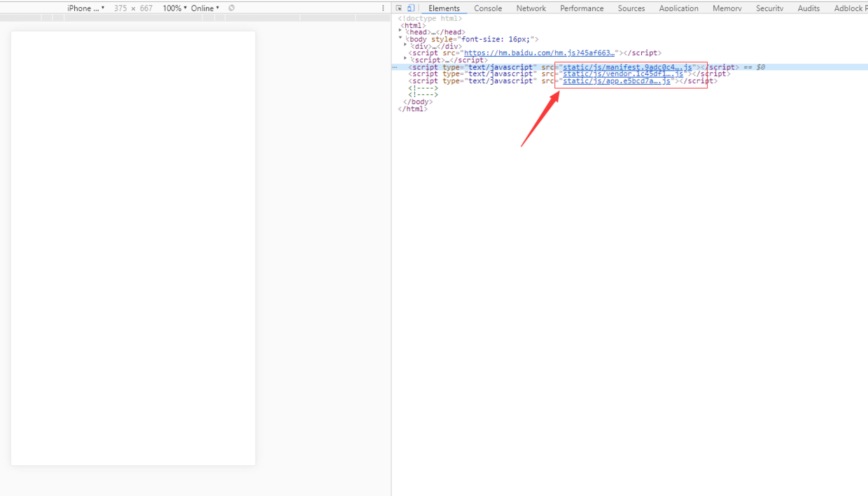This screenshot has height=496, width=868.
Task: Expand the div element node
Action: 406,45
